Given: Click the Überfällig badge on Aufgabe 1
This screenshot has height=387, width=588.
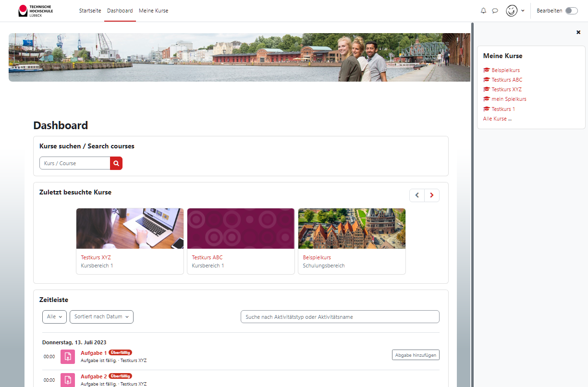Looking at the screenshot, I should pyautogui.click(x=120, y=352).
